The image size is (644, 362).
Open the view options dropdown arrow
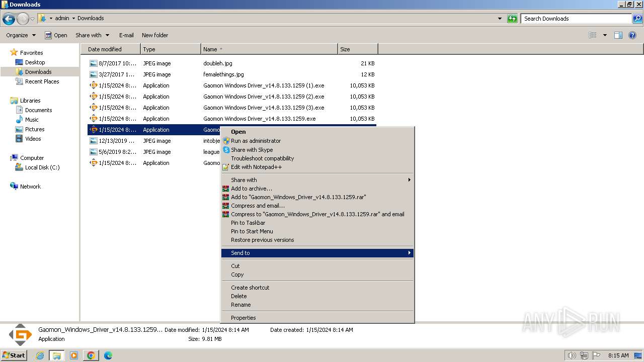[605, 35]
